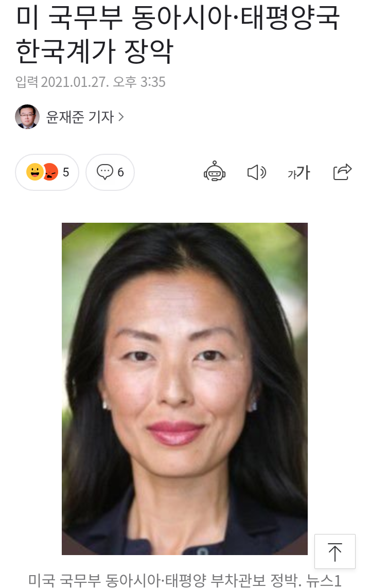Viewport: 370px width, 588px height.
Task: Tap the share article icon
Action: [342, 172]
